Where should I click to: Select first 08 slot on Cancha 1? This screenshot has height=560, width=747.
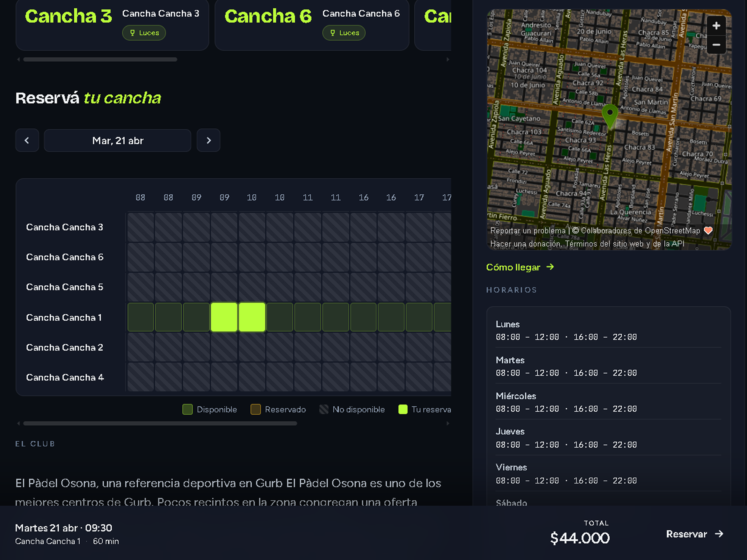coord(141,317)
